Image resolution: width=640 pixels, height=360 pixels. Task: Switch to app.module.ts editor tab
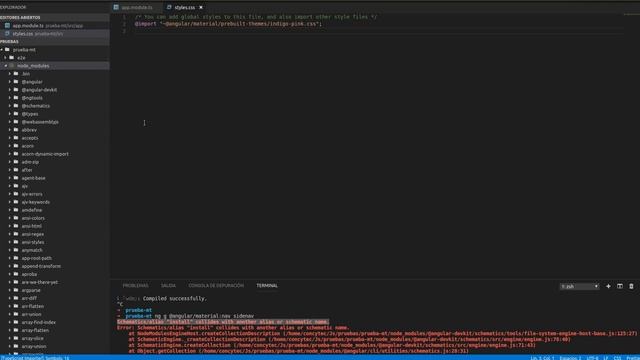(137, 7)
